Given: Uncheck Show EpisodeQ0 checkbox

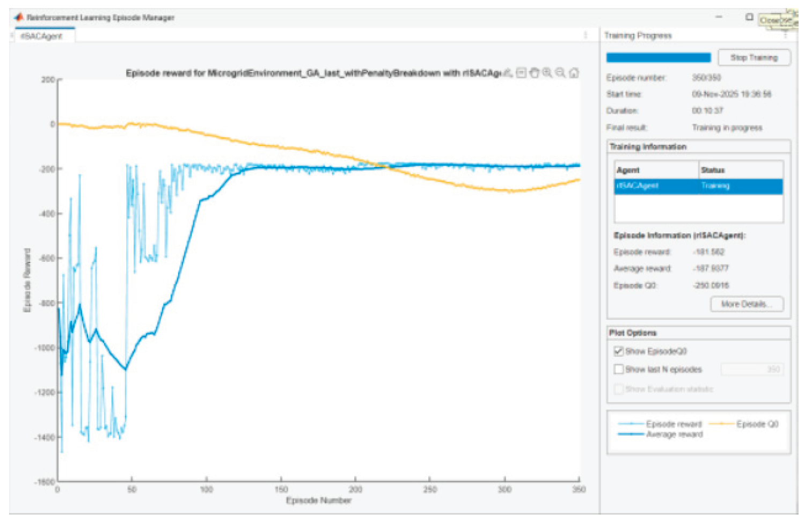Looking at the screenshot, I should (x=619, y=351).
